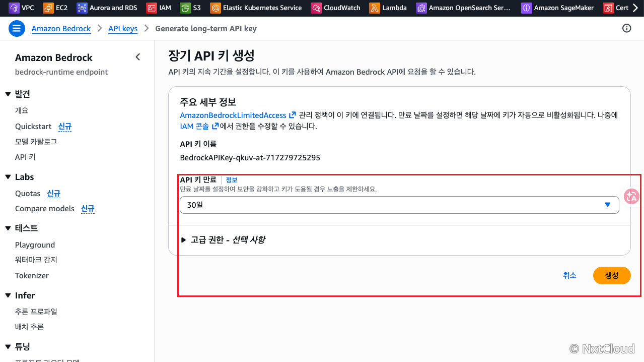
Task: Click the 장기 API 키 생성 heading
Action: pyautogui.click(x=211, y=55)
